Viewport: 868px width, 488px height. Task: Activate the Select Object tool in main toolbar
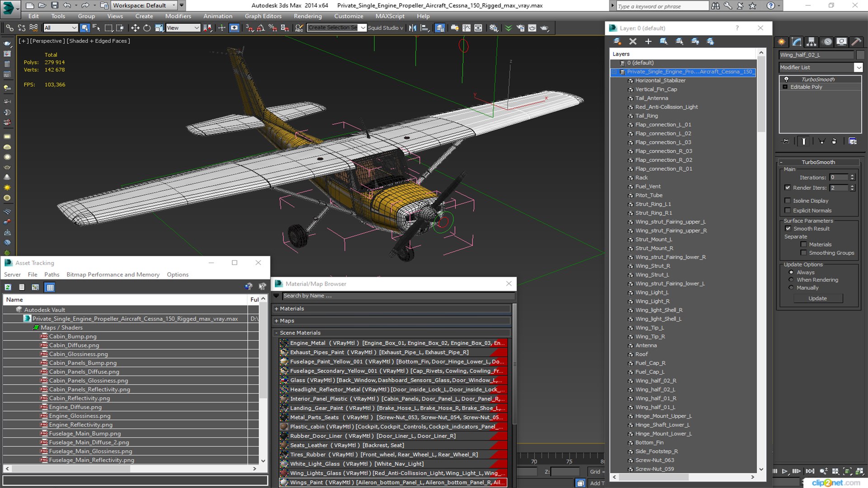point(85,28)
